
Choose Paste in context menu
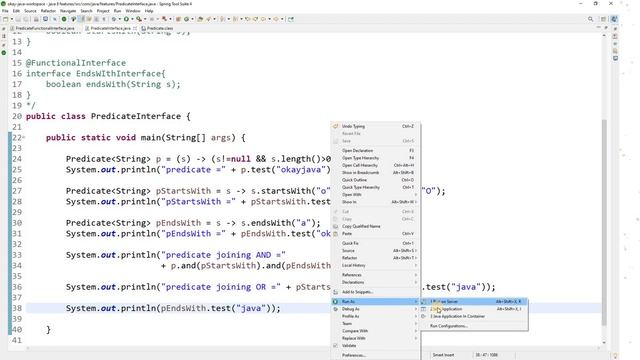coord(375,233)
